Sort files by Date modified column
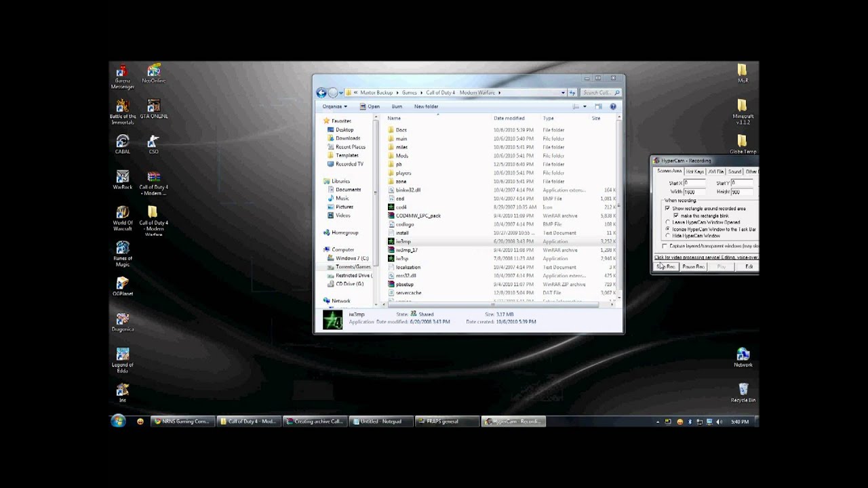The image size is (868, 488). (x=509, y=118)
